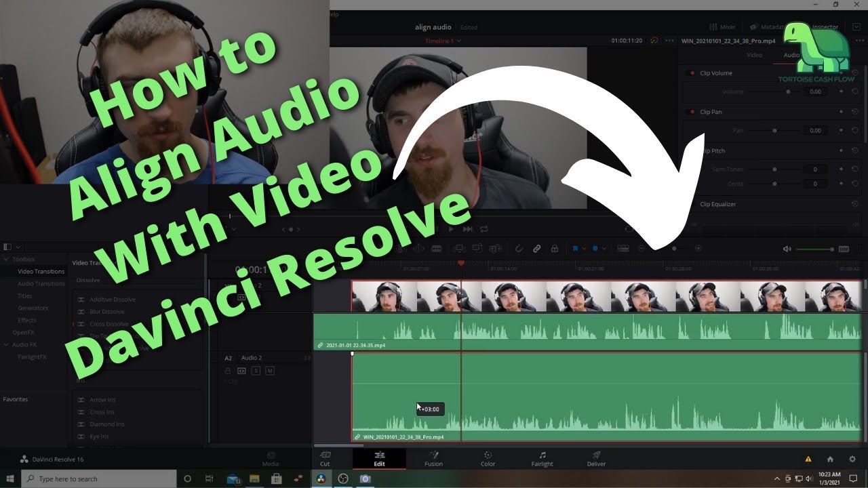Select Audio Transitions in Toolbox

click(41, 284)
